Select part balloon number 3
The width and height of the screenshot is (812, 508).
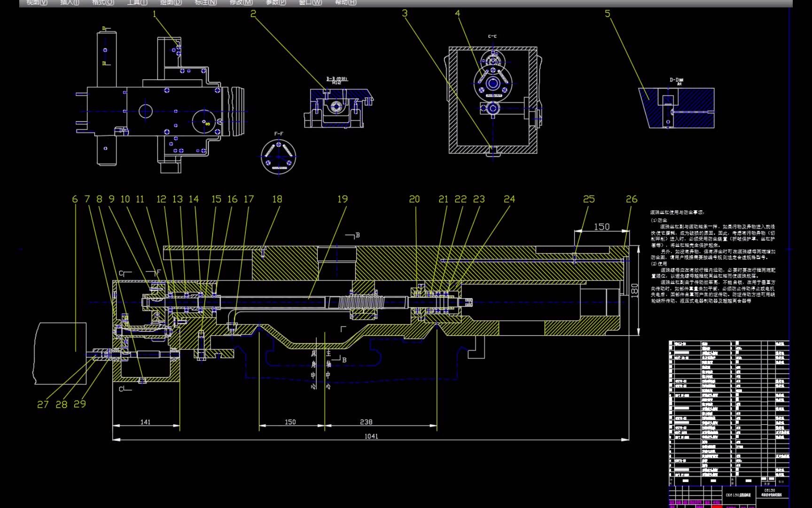coord(405,14)
